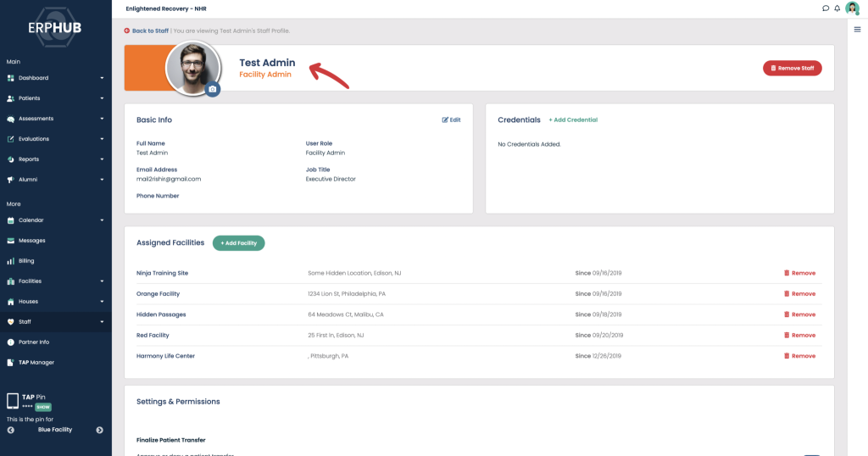Viewport: 868px width, 456px height.
Task: Click camera icon on profile photo
Action: [212, 89]
